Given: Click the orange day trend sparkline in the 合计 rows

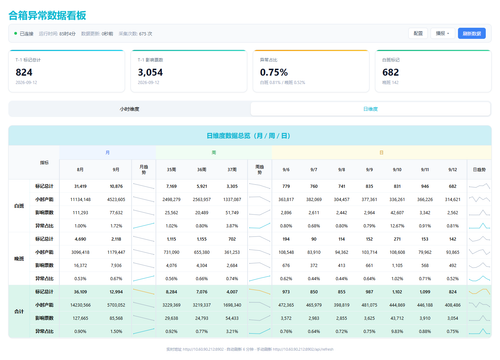Looking at the screenshot, I should point(479,292).
